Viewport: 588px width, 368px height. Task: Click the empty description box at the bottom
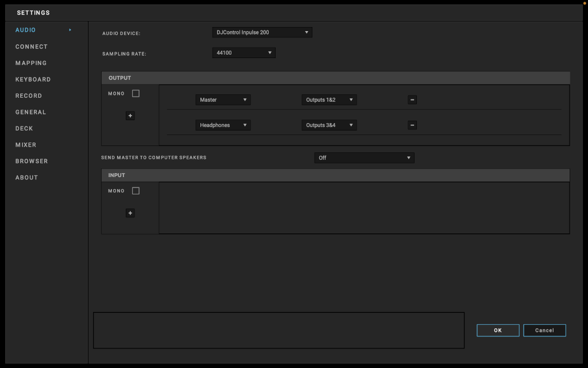pos(278,330)
